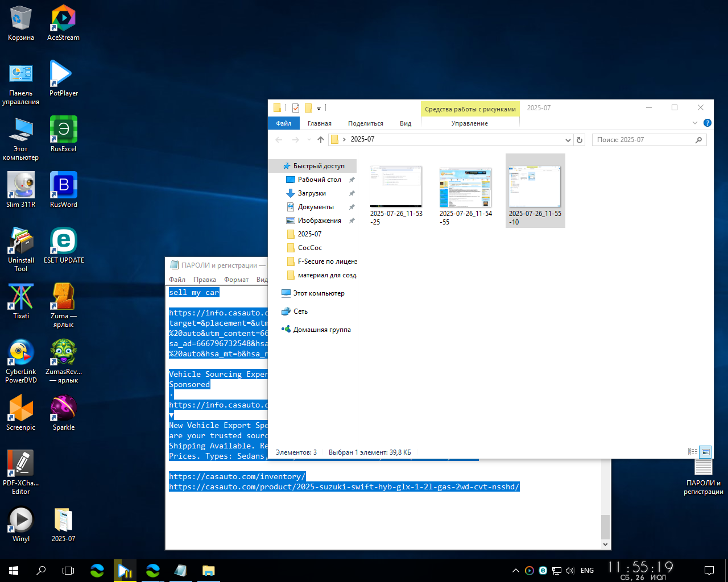
Task: Select the PotPlayer desktop shortcut
Action: click(63, 79)
